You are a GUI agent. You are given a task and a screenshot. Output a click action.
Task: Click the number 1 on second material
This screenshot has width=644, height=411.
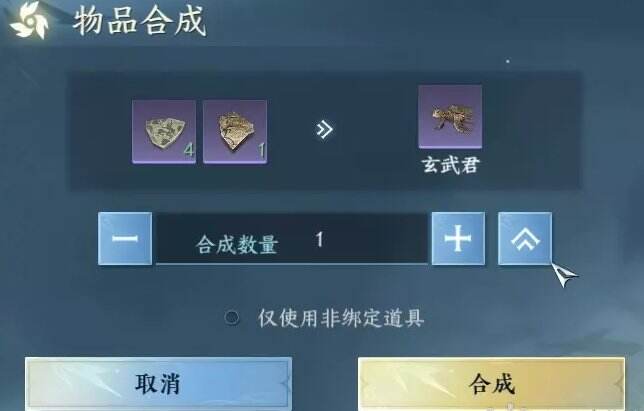[x=261, y=151]
